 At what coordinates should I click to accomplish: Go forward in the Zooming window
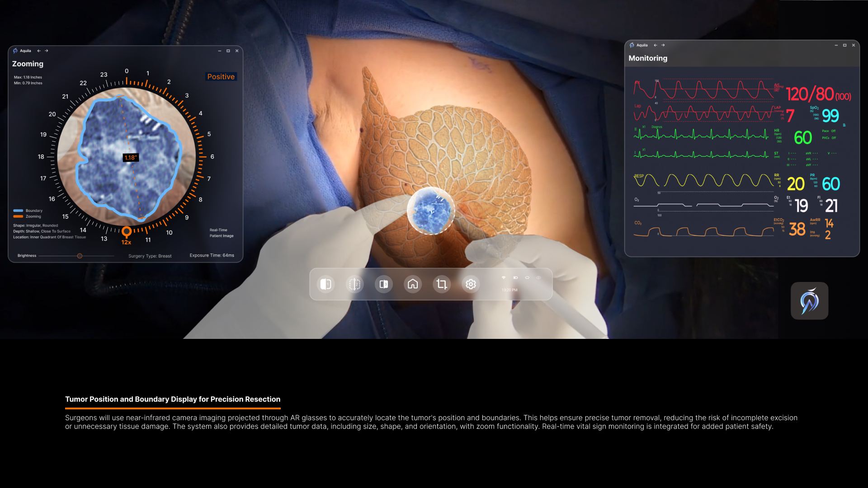(x=47, y=51)
